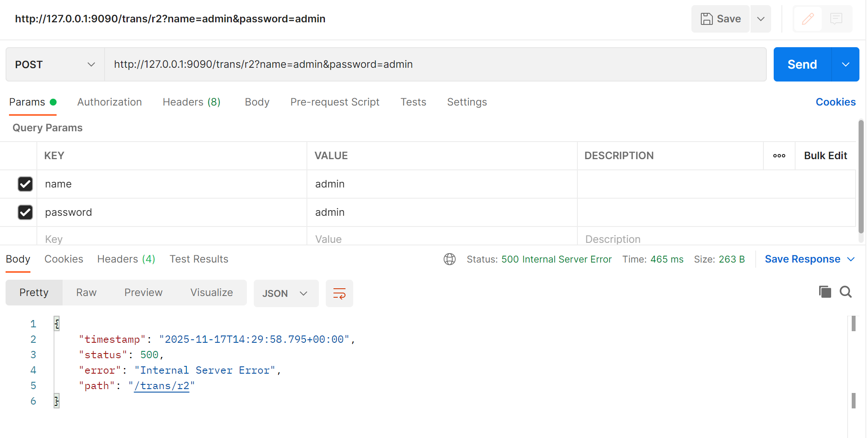Toggle the word wrap icon
Viewport: 868px width, 438px height.
[x=339, y=293]
